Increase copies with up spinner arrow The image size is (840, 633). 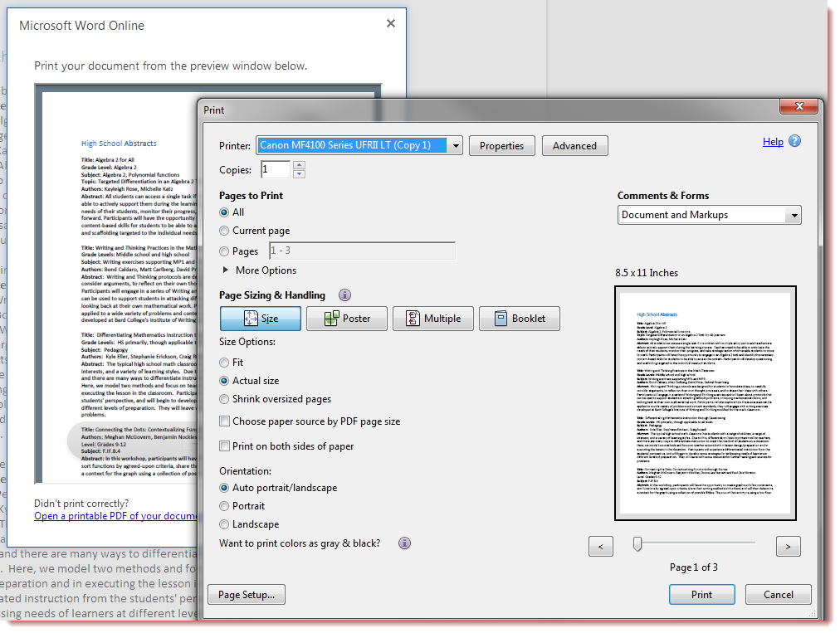300,165
